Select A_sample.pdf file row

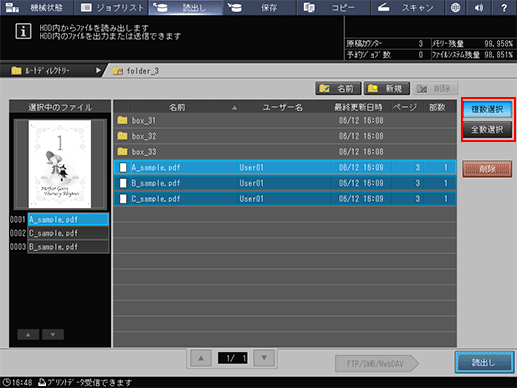[x=285, y=167]
